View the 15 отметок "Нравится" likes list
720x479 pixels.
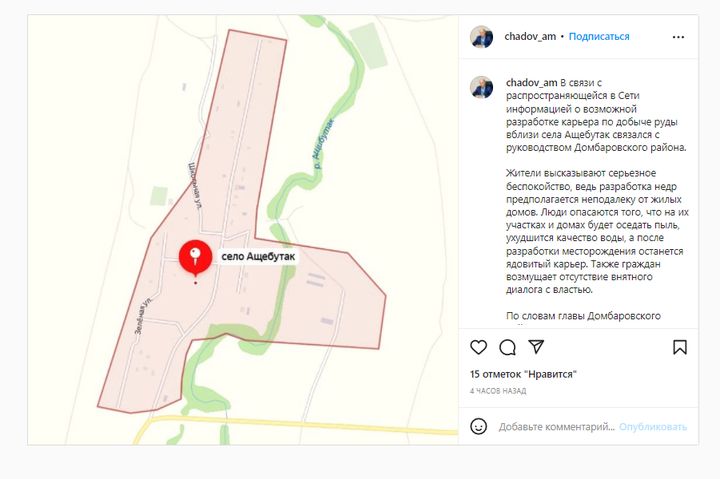point(523,374)
